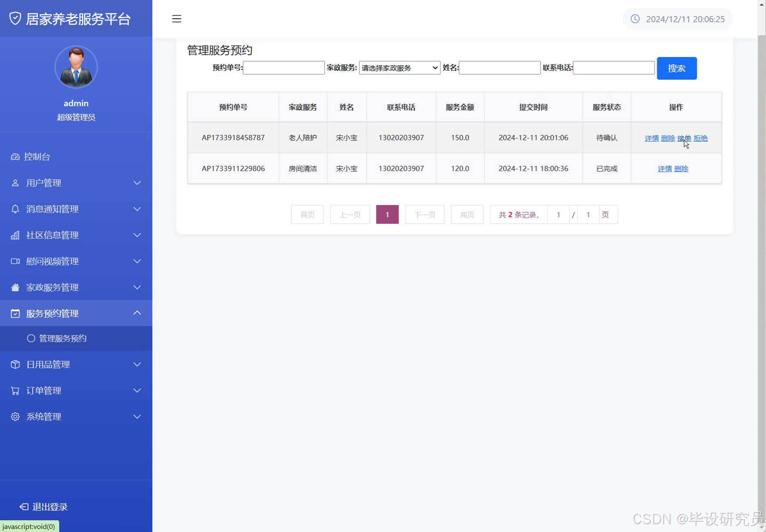Focus the 联系电话 input field

[614, 68]
